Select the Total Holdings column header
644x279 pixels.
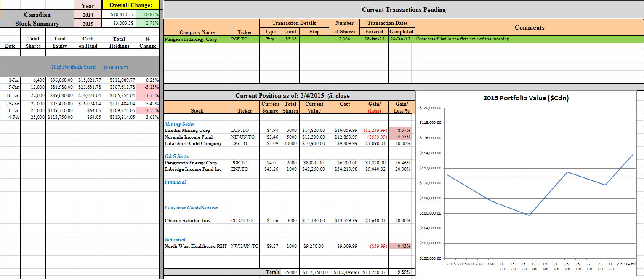[120, 42]
